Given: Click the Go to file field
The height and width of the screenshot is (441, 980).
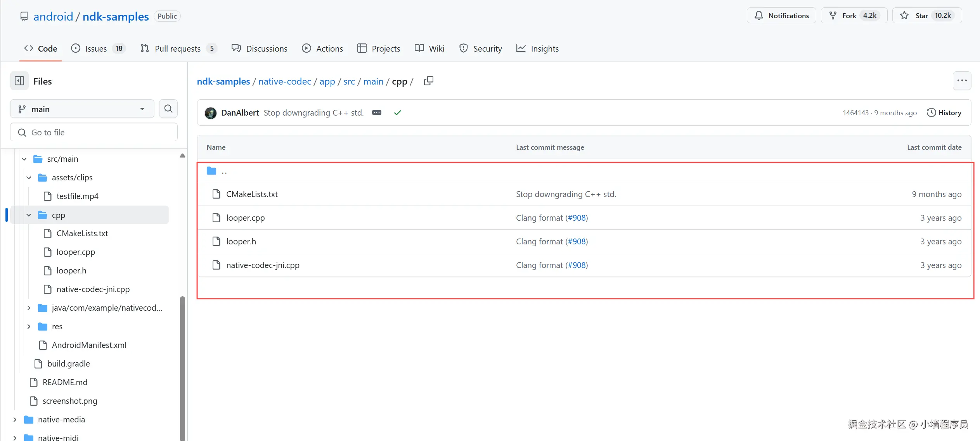Looking at the screenshot, I should 93,133.
